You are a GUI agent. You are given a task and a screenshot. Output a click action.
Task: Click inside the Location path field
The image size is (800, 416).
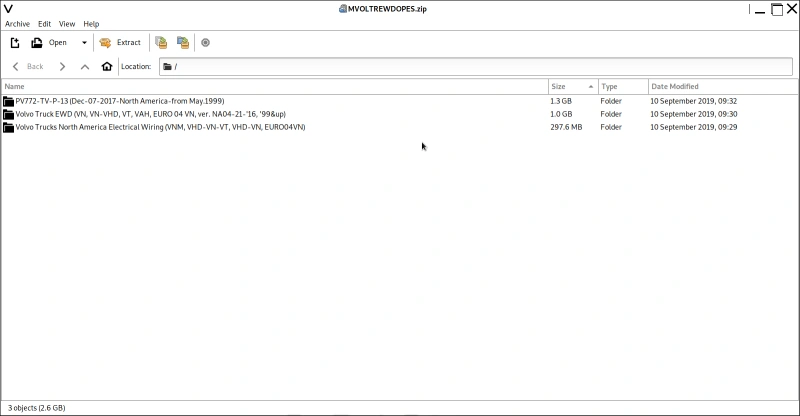click(476, 66)
